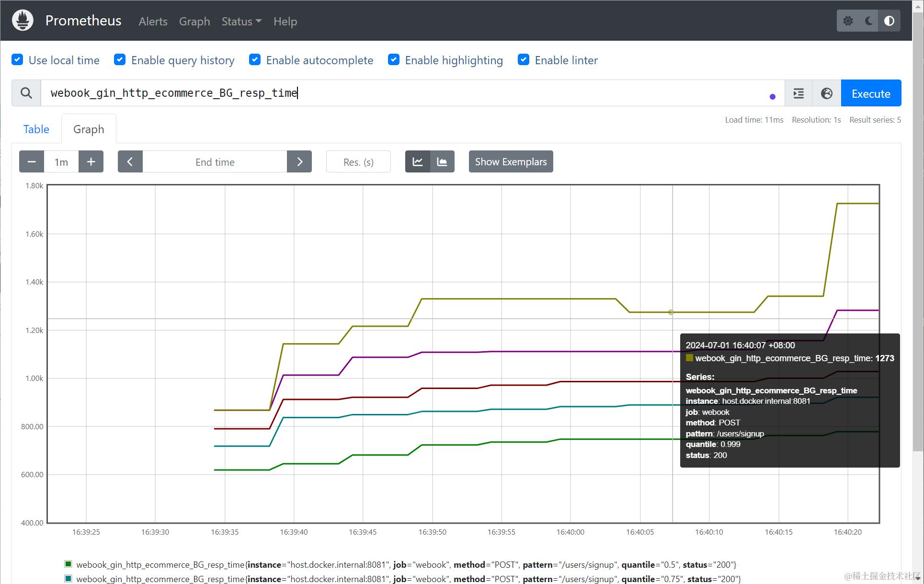The image size is (924, 584).
Task: Select browser-preferred theme contrast icon
Action: click(x=889, y=21)
